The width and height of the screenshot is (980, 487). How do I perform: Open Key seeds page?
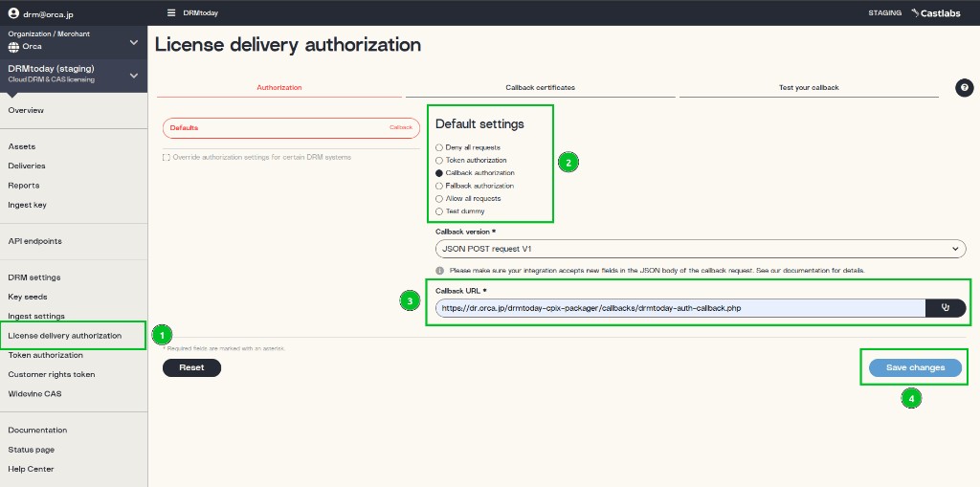point(28,297)
